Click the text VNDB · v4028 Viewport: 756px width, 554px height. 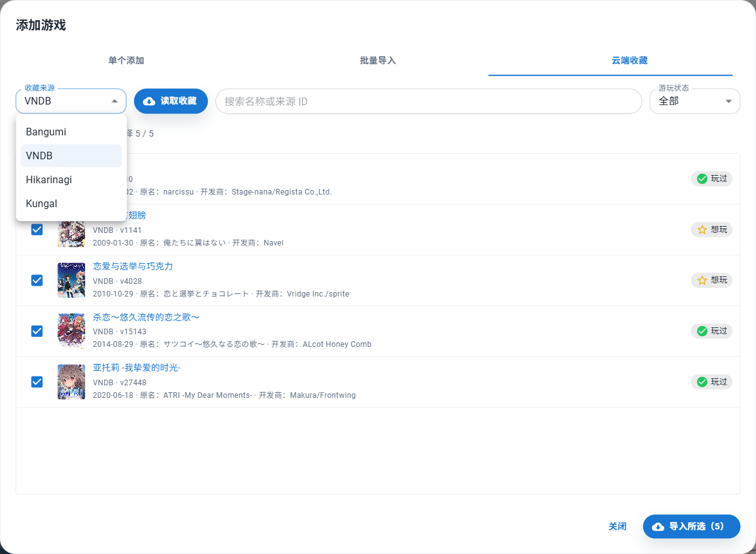coord(117,281)
